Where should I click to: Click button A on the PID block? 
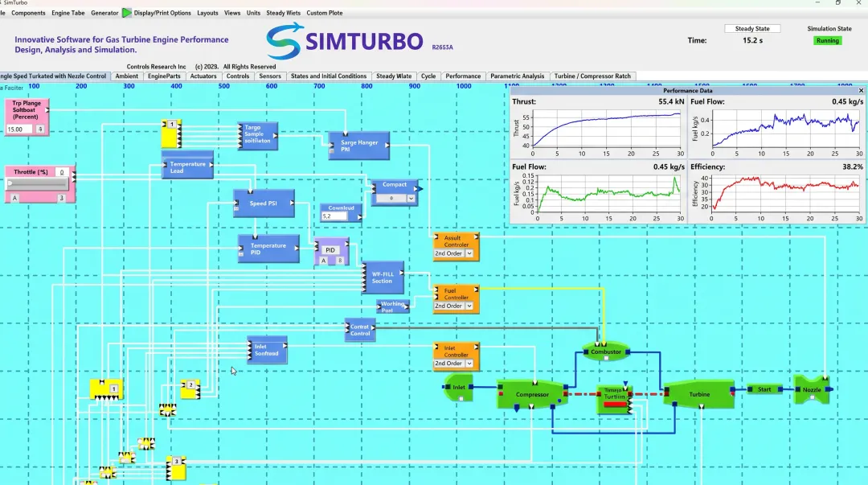click(324, 261)
